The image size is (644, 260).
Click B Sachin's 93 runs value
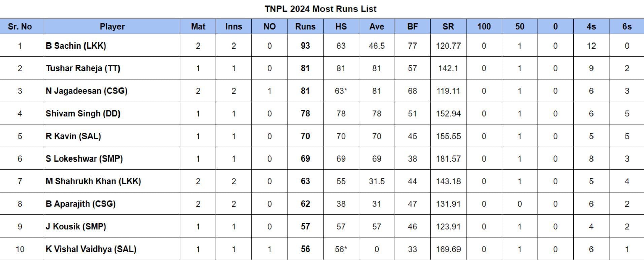click(x=305, y=46)
